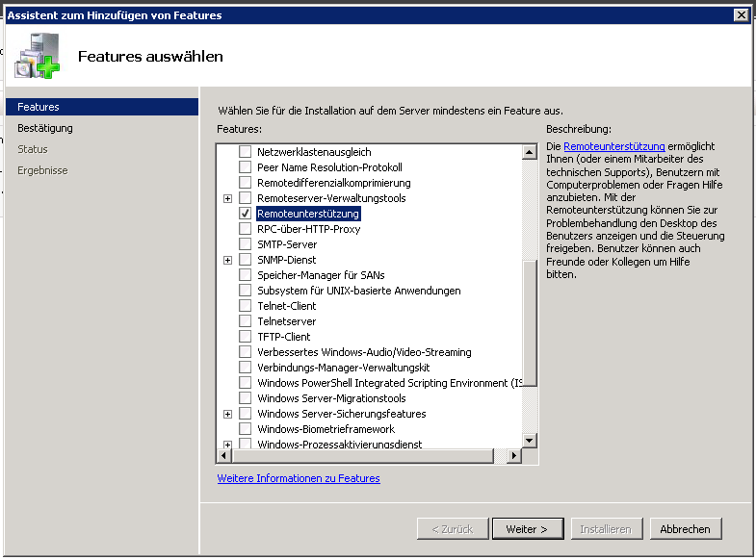Screen dimensions: 756x560
Task: Expand the SNMP-Dienst node
Action: click(228, 260)
